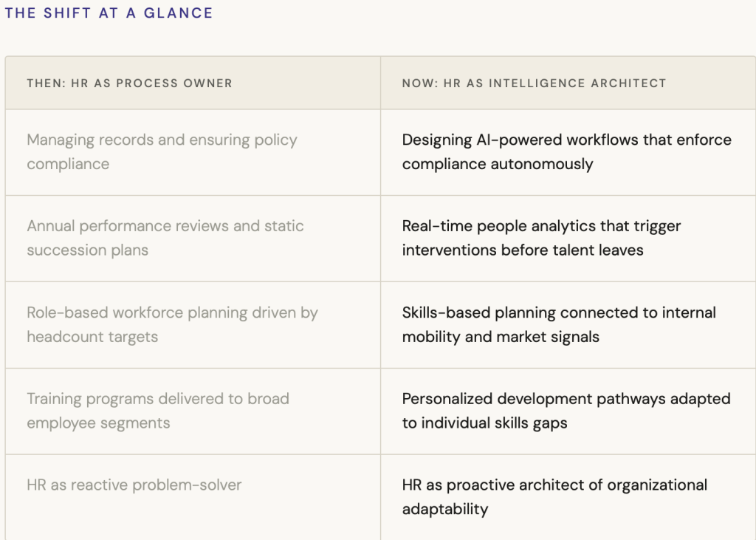Click the words 'to individual skills gaps'
Screen dimensions: 756x540
(x=484, y=423)
